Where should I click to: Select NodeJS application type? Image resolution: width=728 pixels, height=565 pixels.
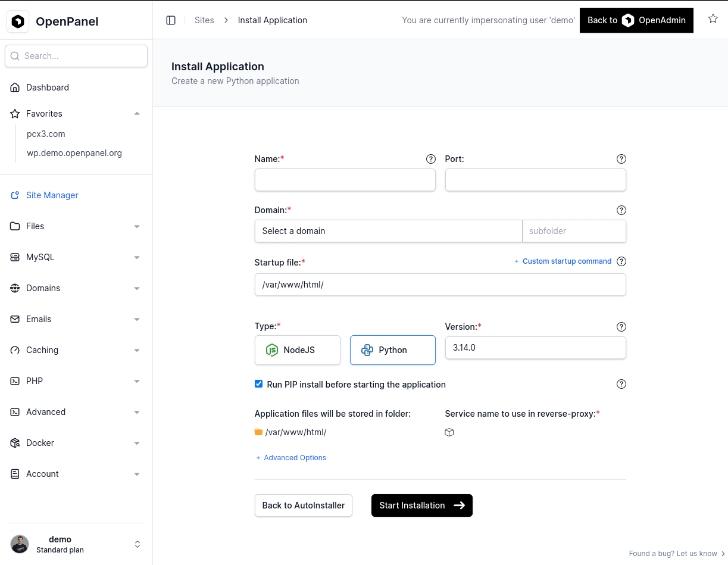[298, 350]
